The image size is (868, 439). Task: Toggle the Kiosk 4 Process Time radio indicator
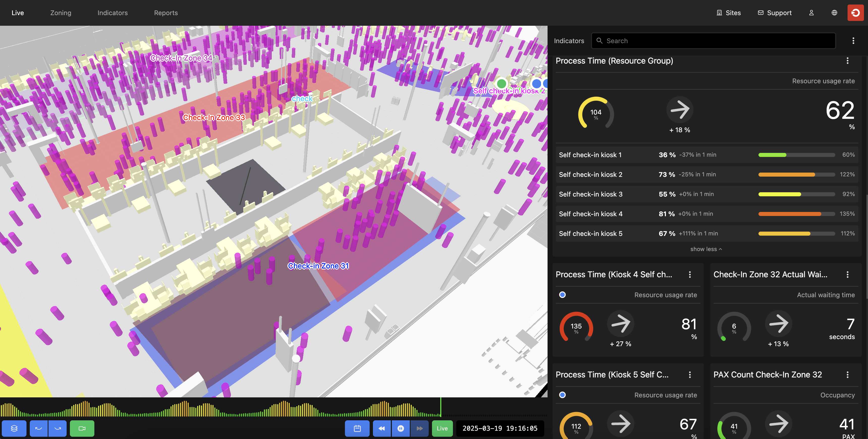(x=562, y=295)
